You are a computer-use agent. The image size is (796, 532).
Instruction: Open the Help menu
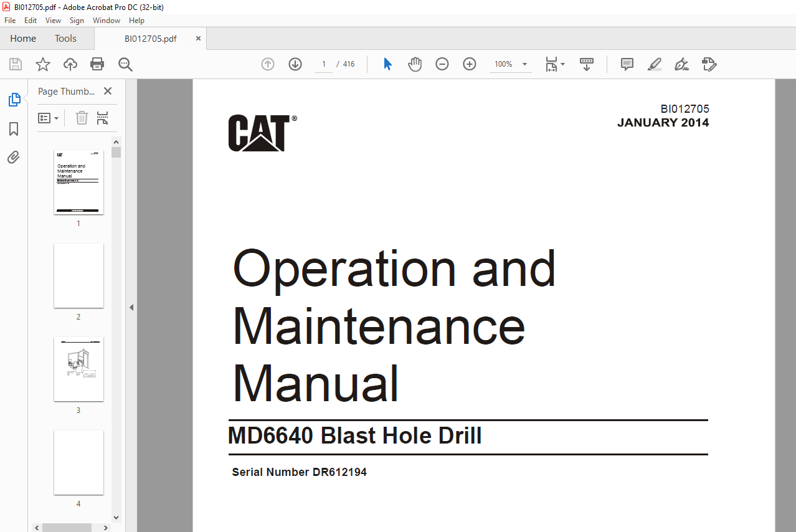[136, 21]
